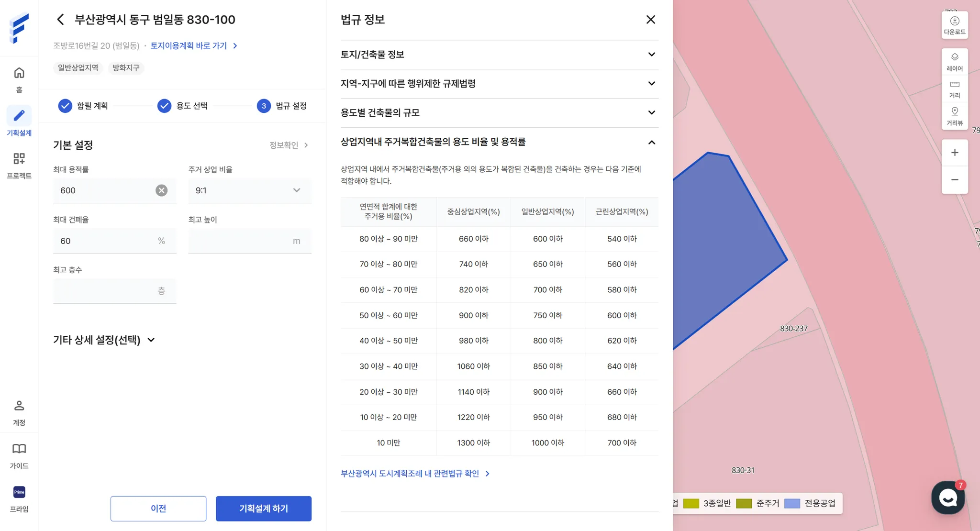The width and height of the screenshot is (980, 531).
Task: Open the chat support bubble
Action: 947,498
